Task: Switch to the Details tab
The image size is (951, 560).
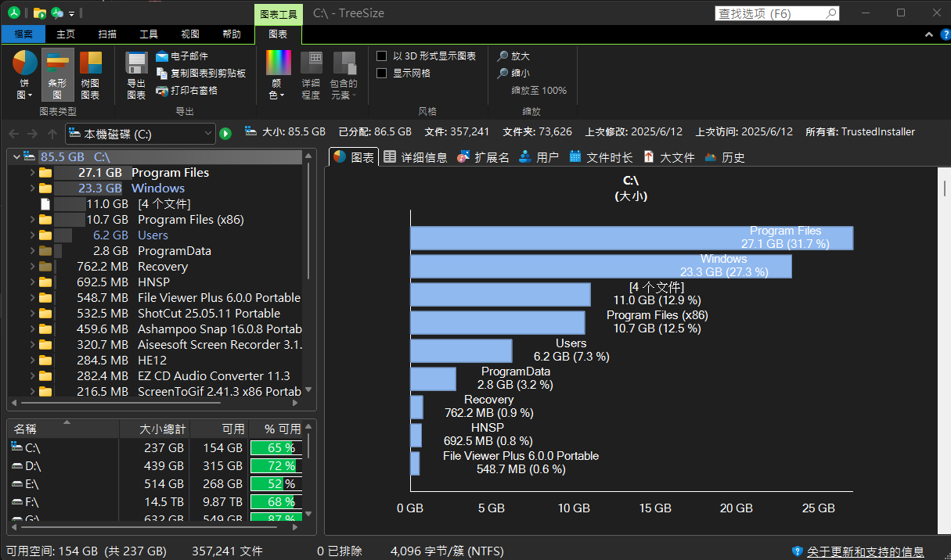Action: click(416, 157)
